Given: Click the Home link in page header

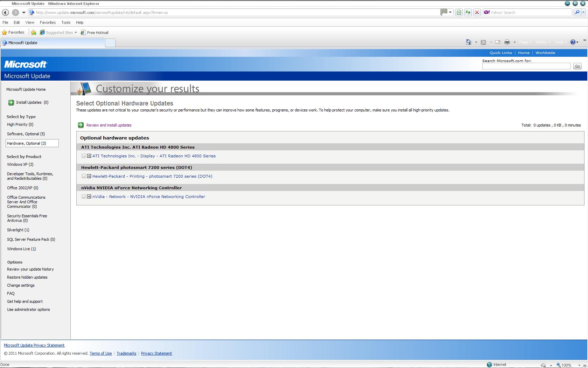Looking at the screenshot, I should click(x=524, y=53).
